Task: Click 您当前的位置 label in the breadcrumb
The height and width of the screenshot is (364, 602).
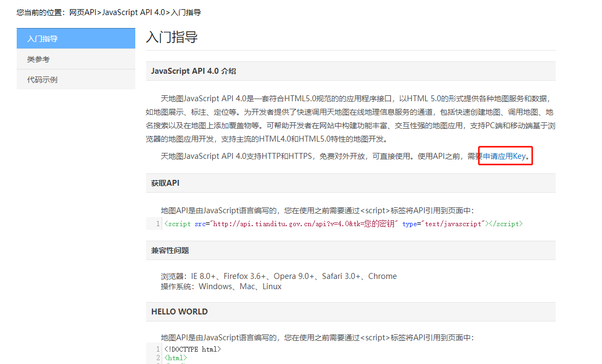Action: (x=41, y=12)
